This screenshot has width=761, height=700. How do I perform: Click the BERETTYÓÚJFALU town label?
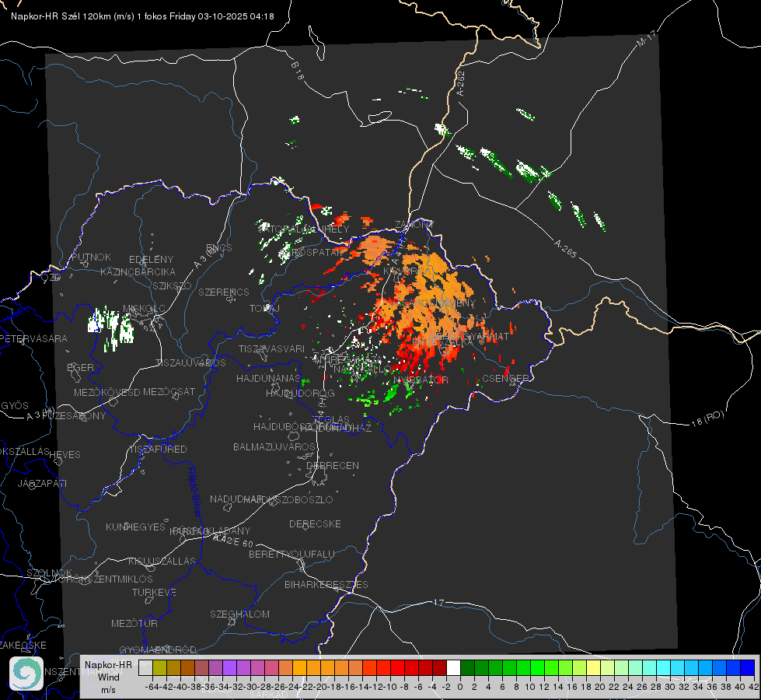291,554
